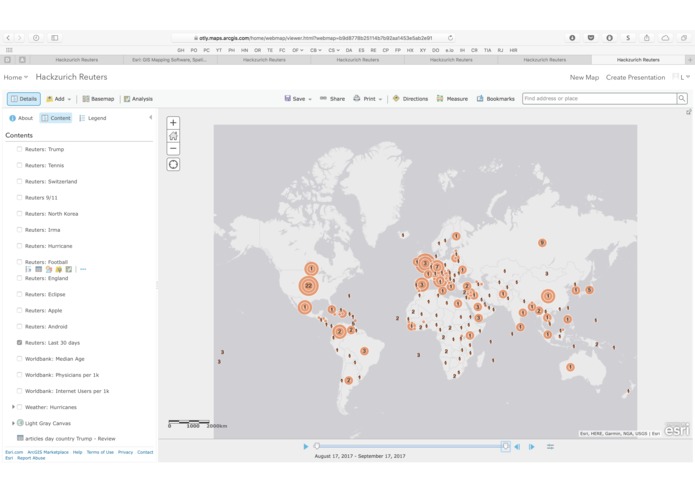695x494 pixels.
Task: Enable Reuters 9/11 layer
Action: click(19, 198)
